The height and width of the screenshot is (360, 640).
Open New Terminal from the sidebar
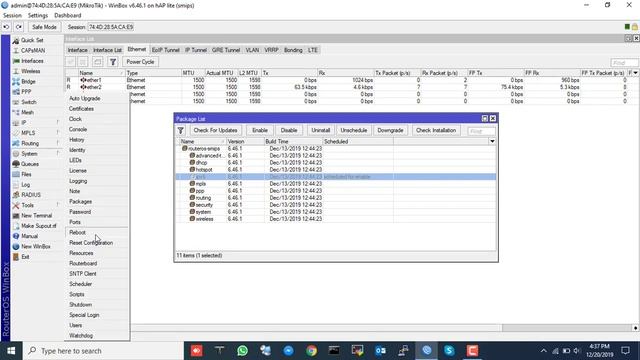36,216
